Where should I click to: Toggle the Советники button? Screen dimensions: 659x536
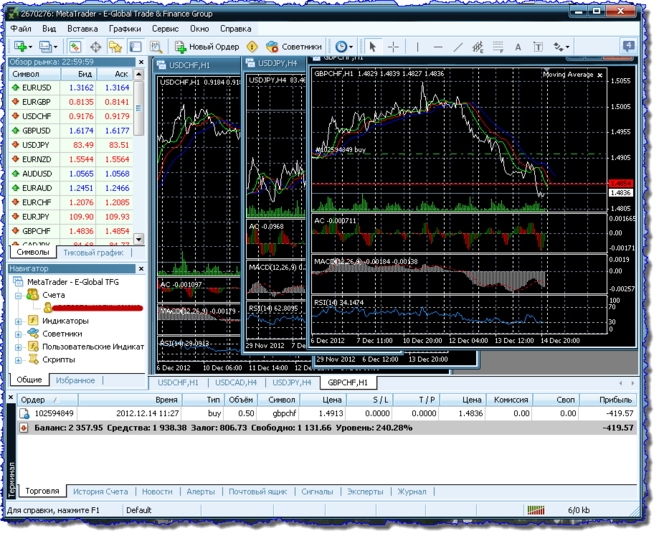pos(294,47)
